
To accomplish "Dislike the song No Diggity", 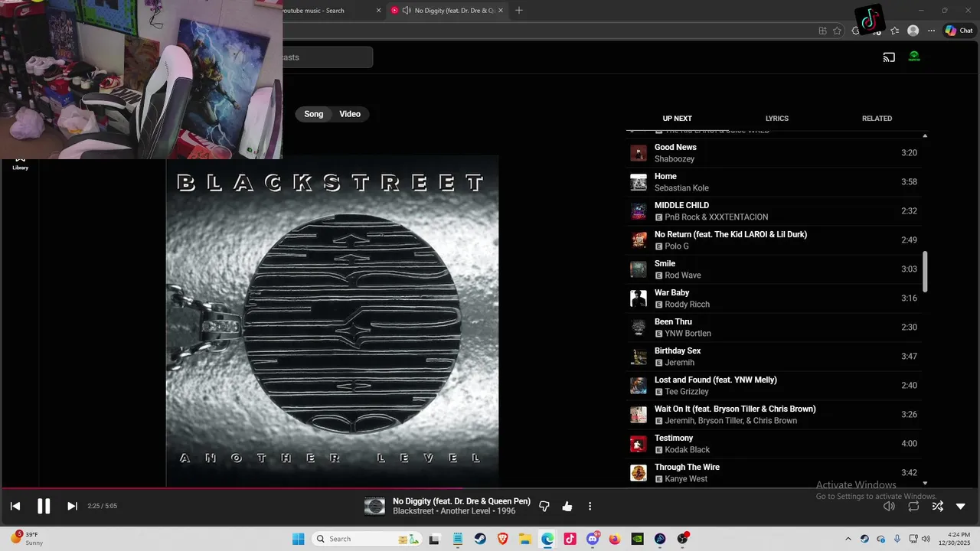I will click(544, 507).
